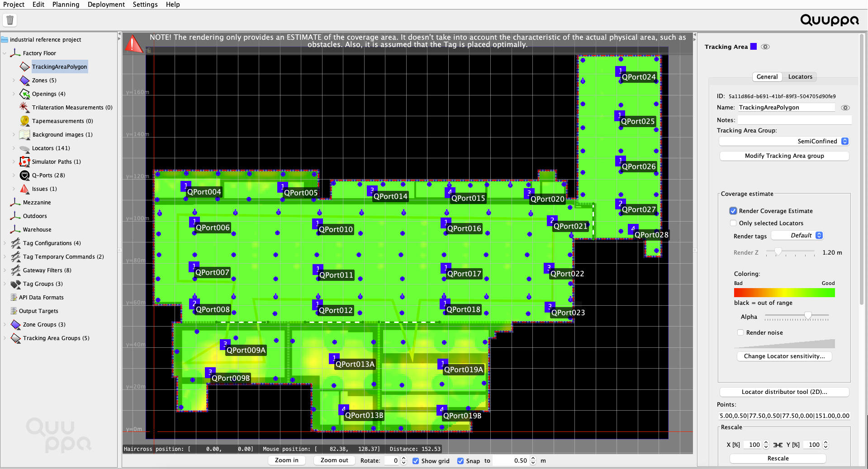Image resolution: width=868 pixels, height=469 pixels.
Task: Click the Tag Temporary Commands icon
Action: pyautogui.click(x=16, y=256)
